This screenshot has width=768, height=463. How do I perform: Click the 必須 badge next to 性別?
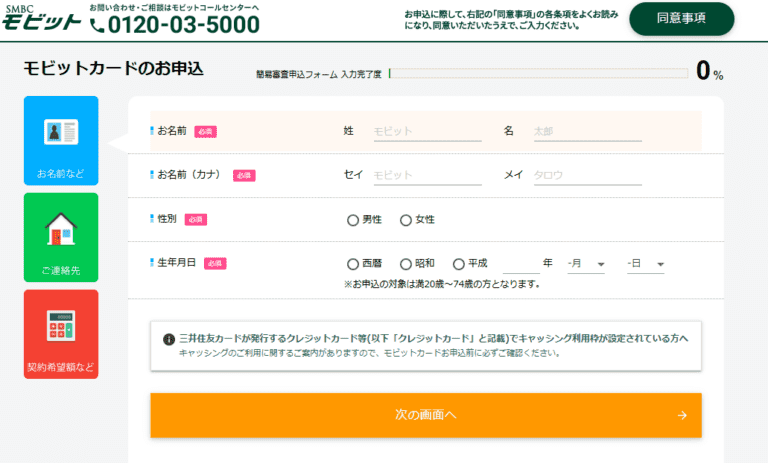click(195, 219)
